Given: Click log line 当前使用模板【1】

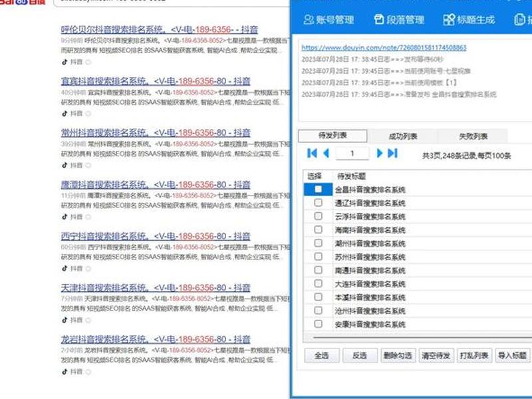Looking at the screenshot, I should [379, 82].
